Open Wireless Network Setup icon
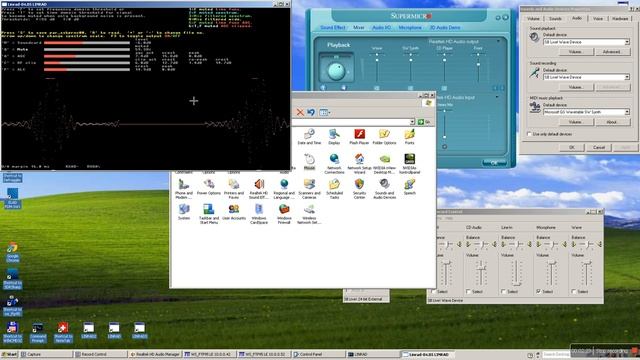Viewport: 640px width, 360px height. click(x=309, y=214)
